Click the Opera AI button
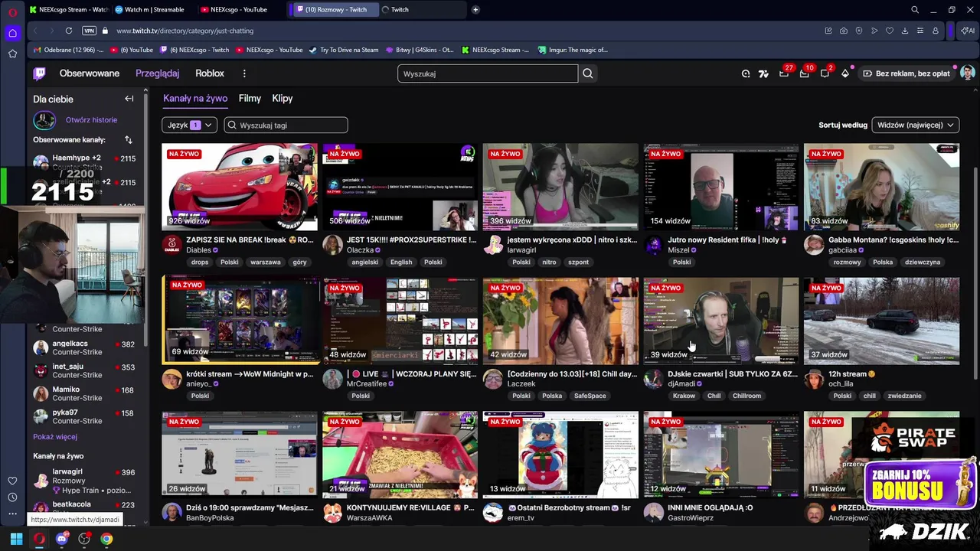Screen dimensions: 980x551 (968, 31)
